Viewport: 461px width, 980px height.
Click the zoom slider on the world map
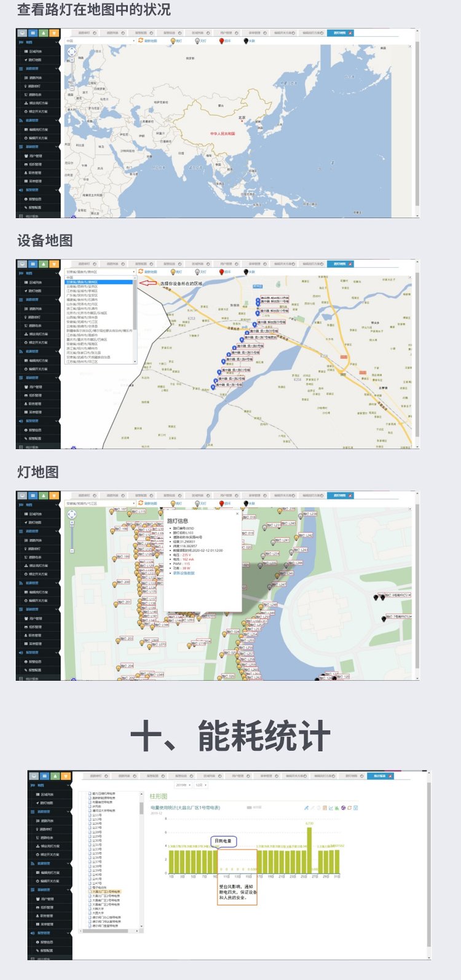[72, 74]
